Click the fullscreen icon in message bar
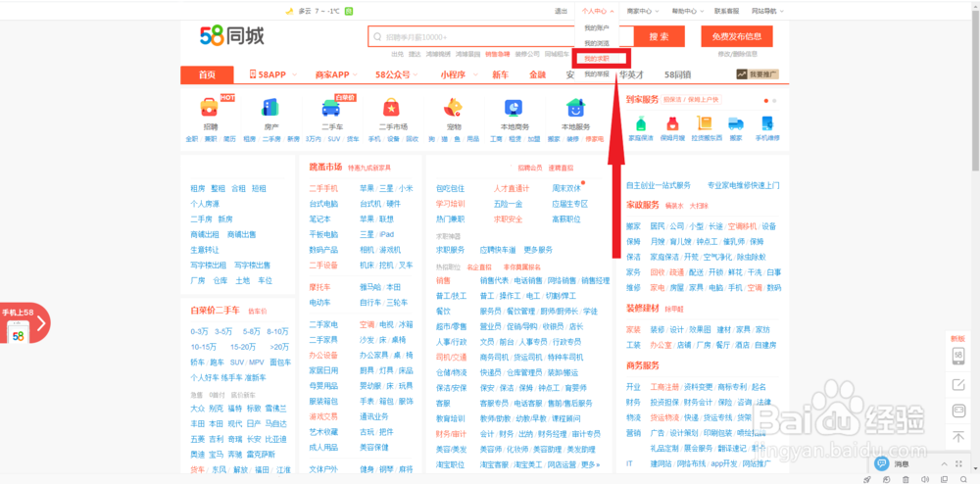Screen dimensions: 980x484 (x=959, y=464)
